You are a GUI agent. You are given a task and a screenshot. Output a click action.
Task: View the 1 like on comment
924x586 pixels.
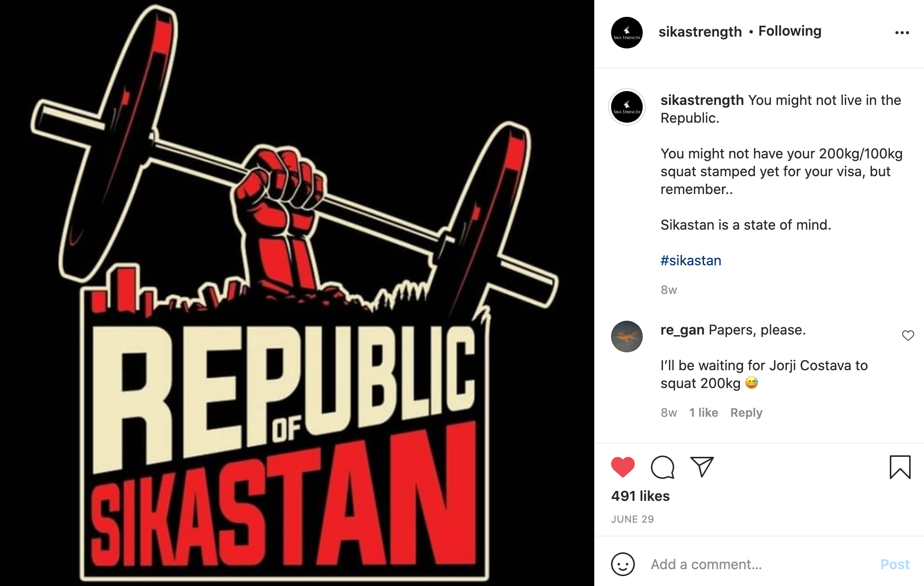[x=704, y=413]
